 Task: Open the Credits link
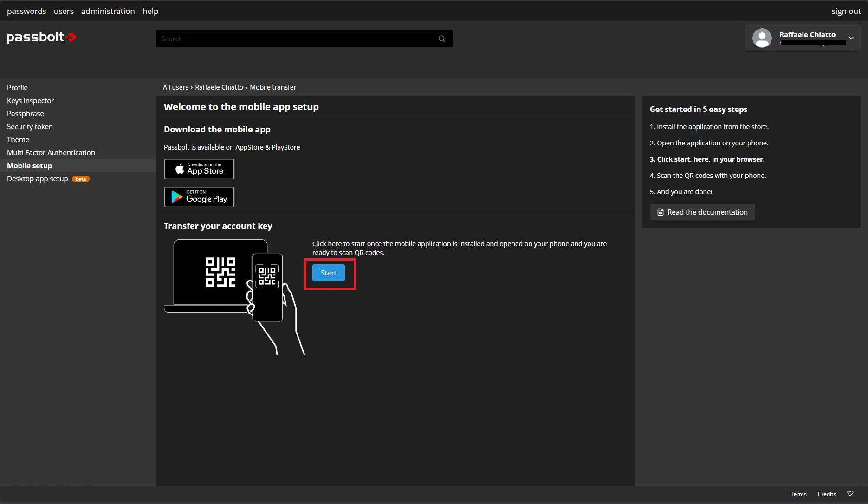(x=827, y=494)
